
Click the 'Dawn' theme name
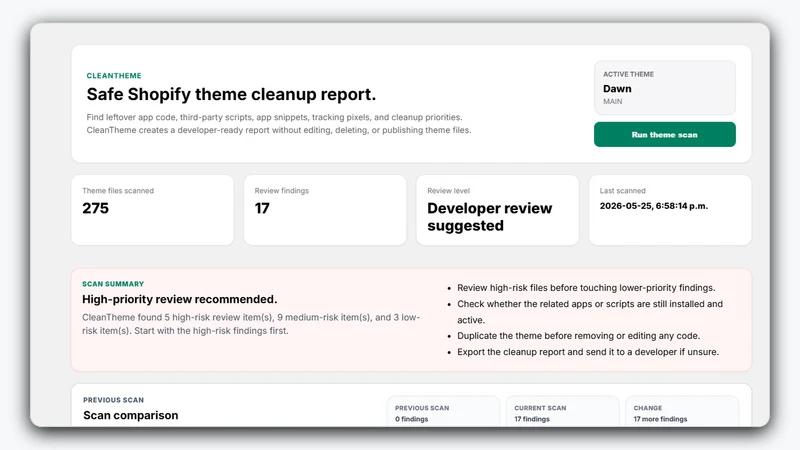click(x=617, y=89)
